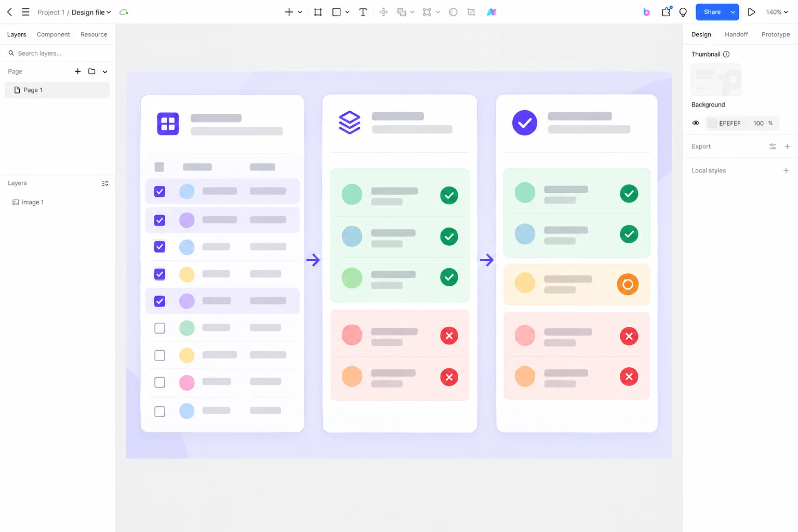Expand the plus tool dropdown arrow
Image resolution: width=798 pixels, height=532 pixels.
(x=300, y=12)
